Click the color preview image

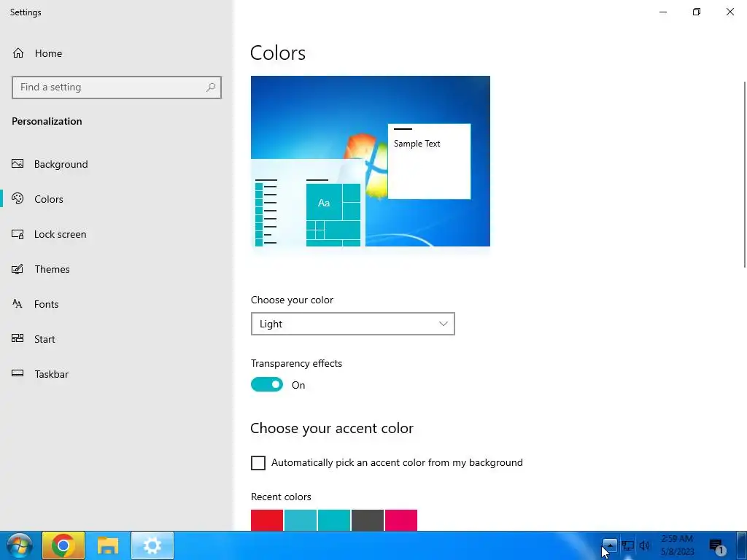pyautogui.click(x=370, y=161)
